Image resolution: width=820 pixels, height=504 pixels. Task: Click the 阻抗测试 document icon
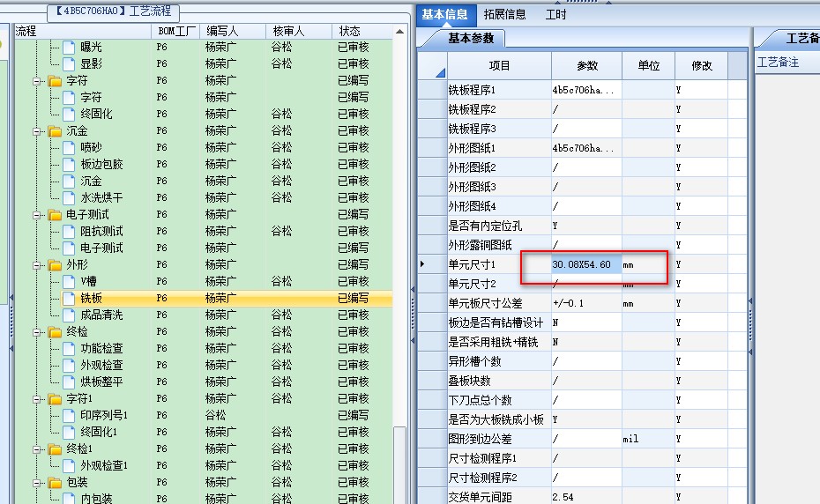[69, 231]
